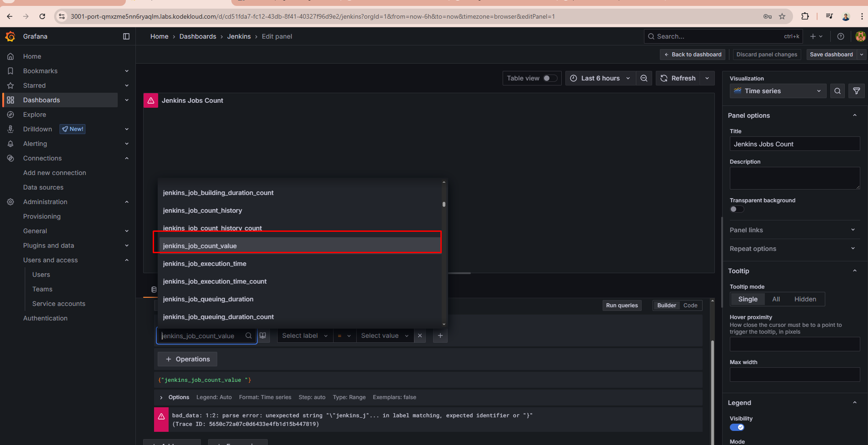Click the Drilldown icon in the sidebar
This screenshot has height=445, width=868.
point(10,129)
